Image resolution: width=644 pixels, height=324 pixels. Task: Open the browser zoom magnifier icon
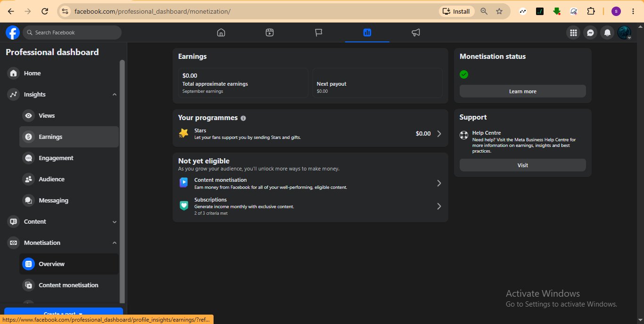click(484, 11)
